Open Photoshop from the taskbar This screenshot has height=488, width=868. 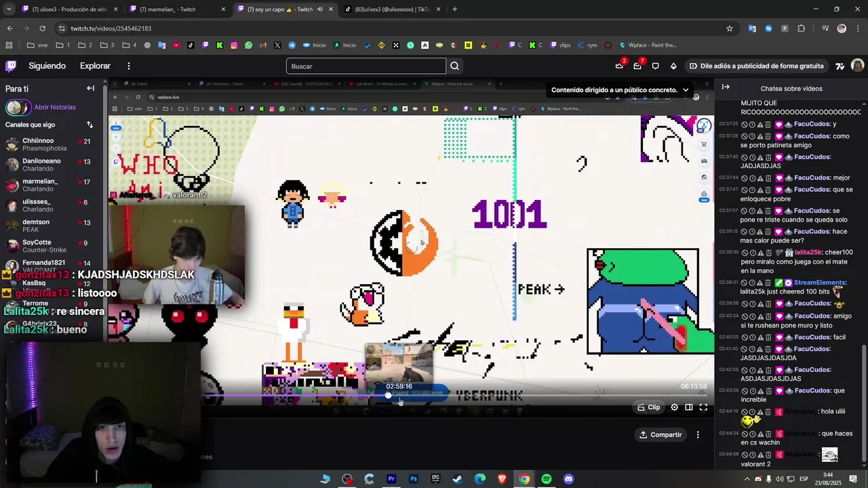tap(414, 479)
